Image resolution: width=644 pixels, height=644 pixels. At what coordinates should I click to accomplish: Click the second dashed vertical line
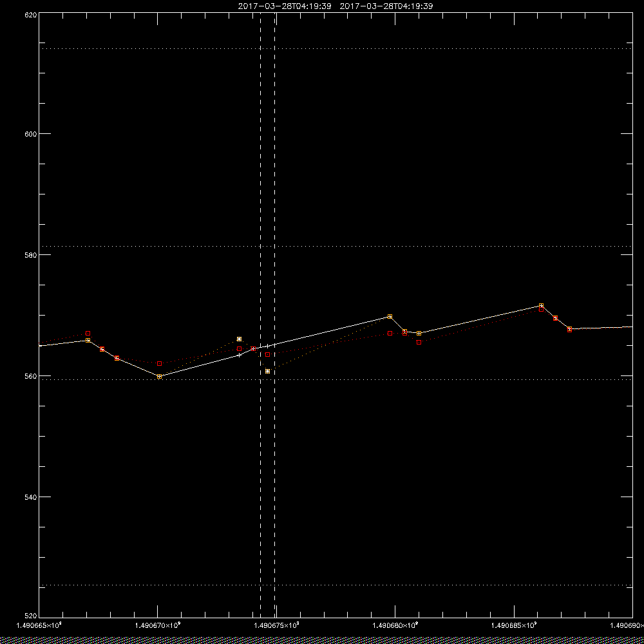coord(274,315)
